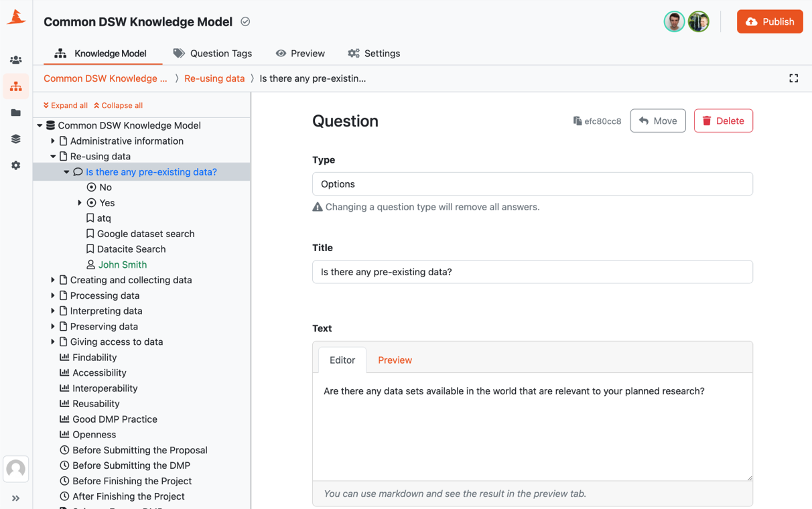Click the Publish button

(769, 21)
